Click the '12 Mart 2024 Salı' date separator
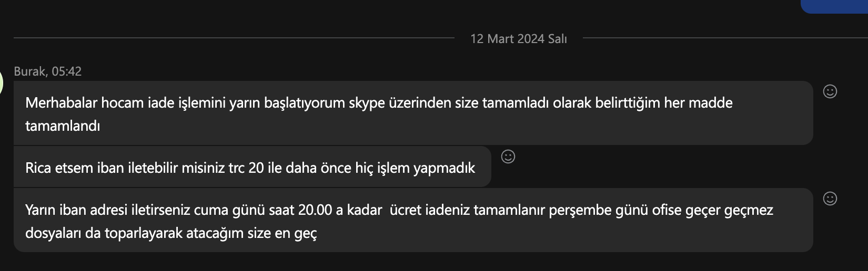The image size is (868, 271). click(x=519, y=39)
